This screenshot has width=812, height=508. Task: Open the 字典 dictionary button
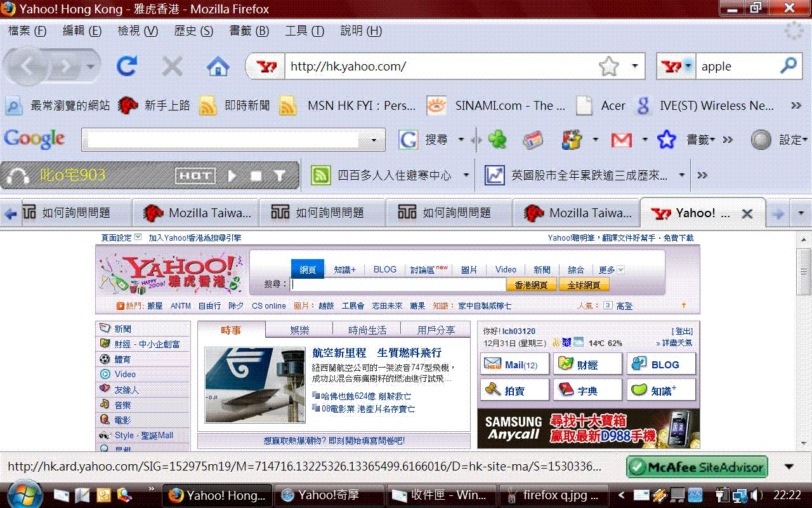tap(587, 391)
